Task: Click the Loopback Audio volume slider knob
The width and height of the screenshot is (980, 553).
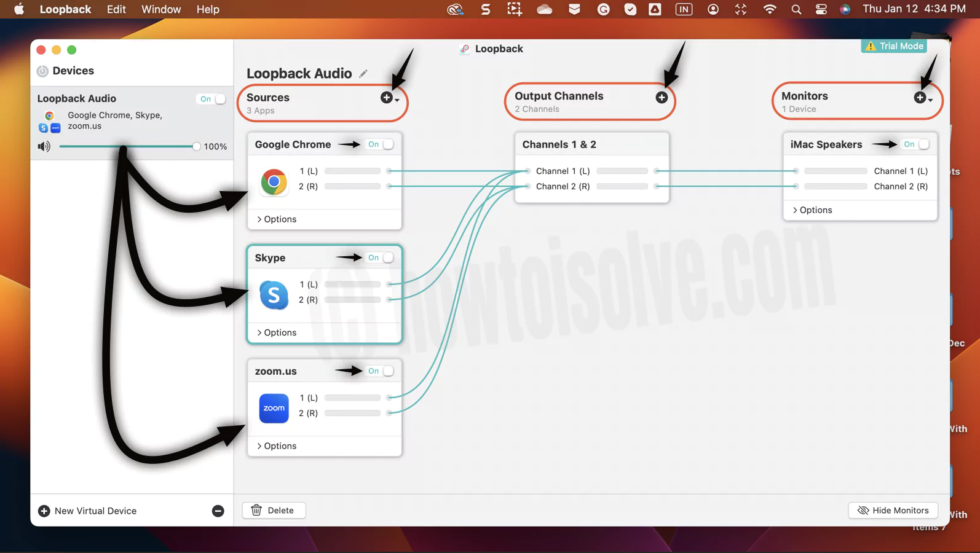Action: tap(196, 146)
